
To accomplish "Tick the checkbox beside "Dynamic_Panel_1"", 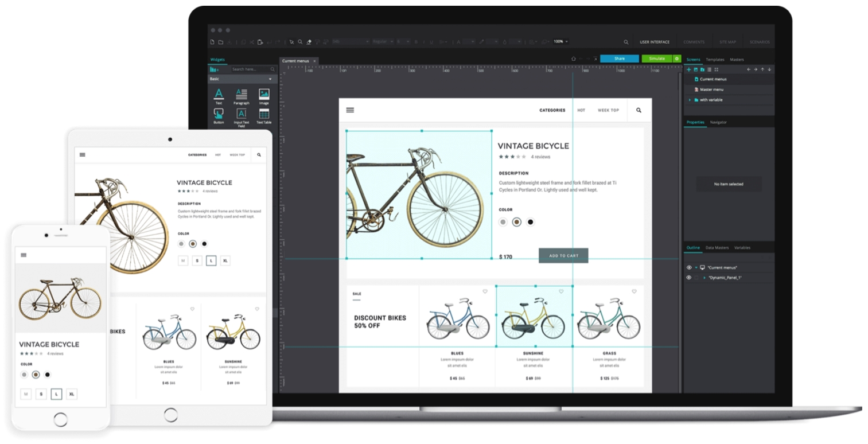I will [x=696, y=278].
